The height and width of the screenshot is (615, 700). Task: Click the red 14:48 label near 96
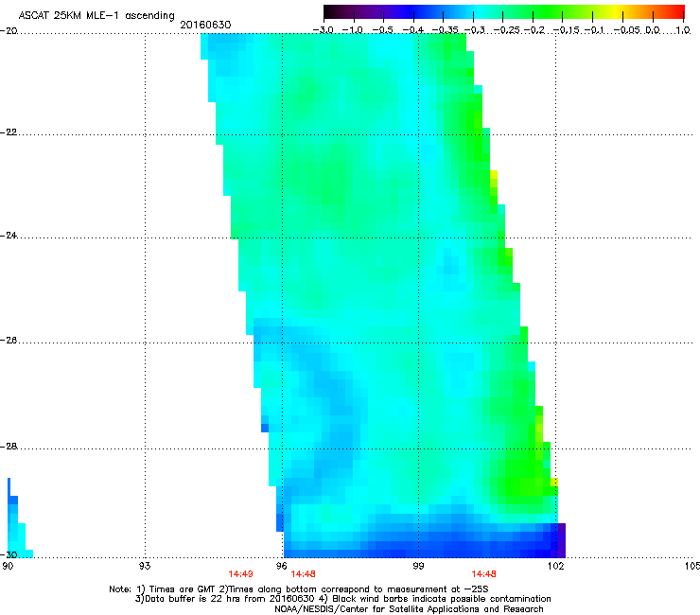point(303,574)
